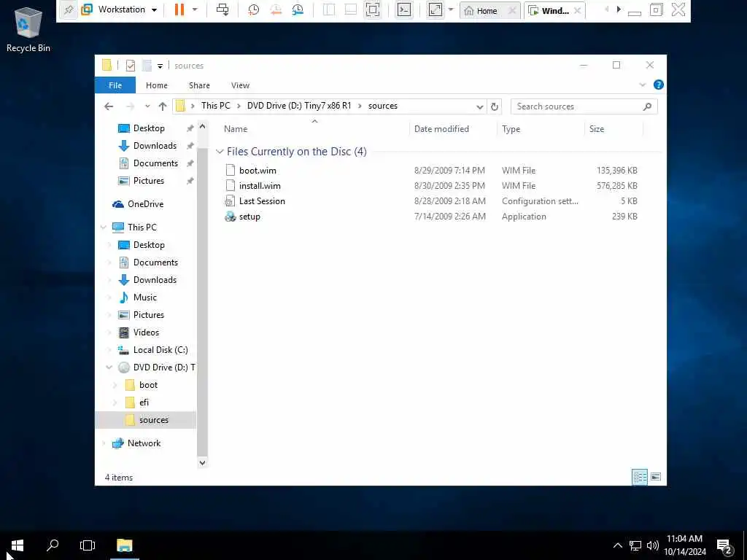
Task: Collapse Files Currently on the Disc group
Action: 220,152
